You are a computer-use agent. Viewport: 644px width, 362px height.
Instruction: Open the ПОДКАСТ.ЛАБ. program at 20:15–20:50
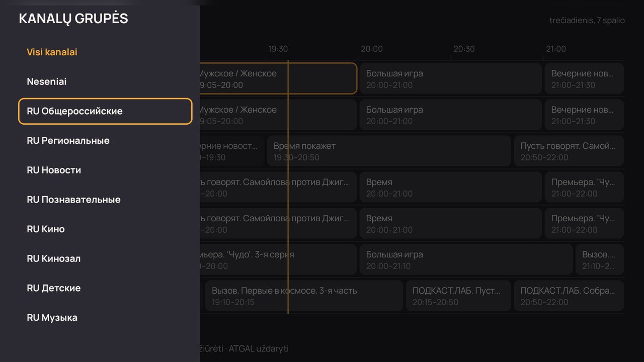[x=458, y=296]
